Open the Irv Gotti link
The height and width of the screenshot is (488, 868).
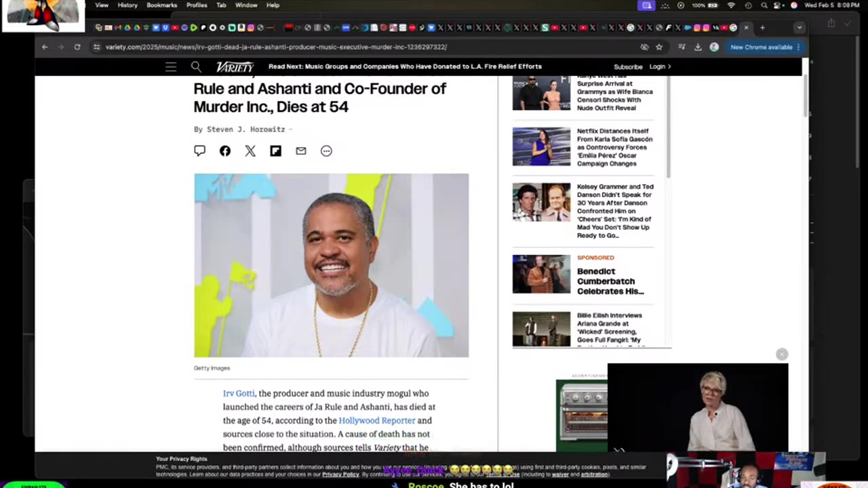point(239,393)
